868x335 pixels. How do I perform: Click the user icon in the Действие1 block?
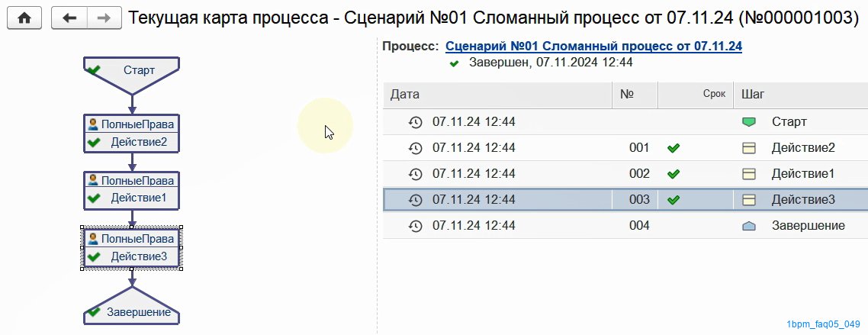tap(93, 180)
